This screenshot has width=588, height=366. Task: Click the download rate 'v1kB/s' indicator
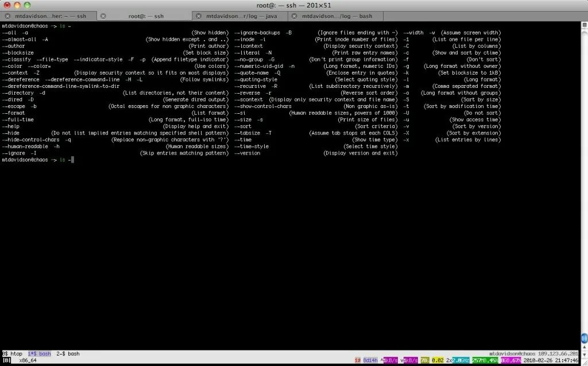tap(409, 360)
